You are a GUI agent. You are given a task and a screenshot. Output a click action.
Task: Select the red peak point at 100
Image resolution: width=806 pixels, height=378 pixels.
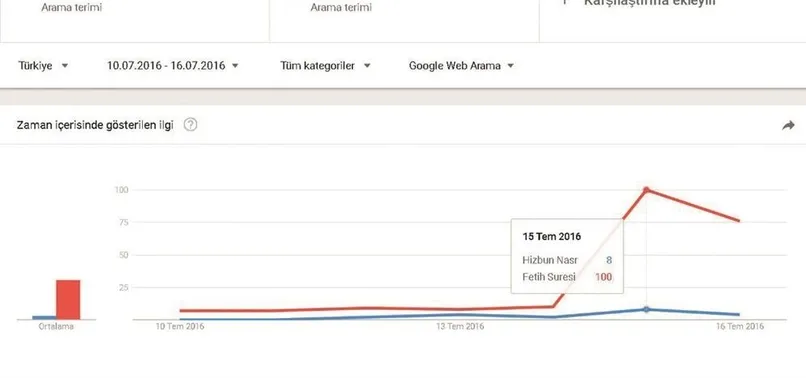647,190
